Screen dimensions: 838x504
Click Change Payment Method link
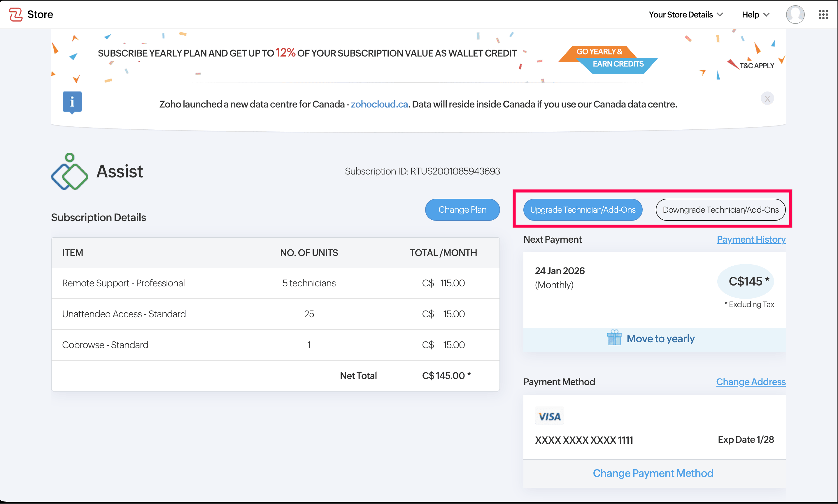[653, 473]
